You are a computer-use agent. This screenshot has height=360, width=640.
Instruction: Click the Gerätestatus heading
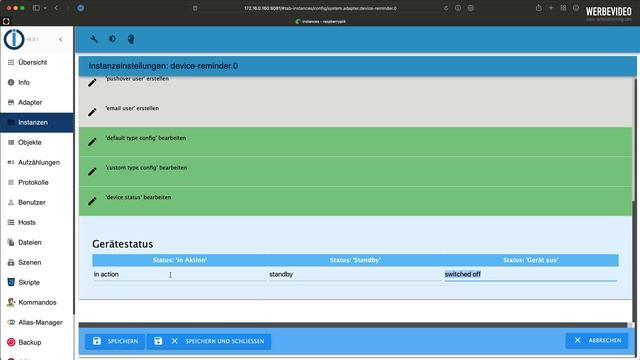(x=122, y=244)
